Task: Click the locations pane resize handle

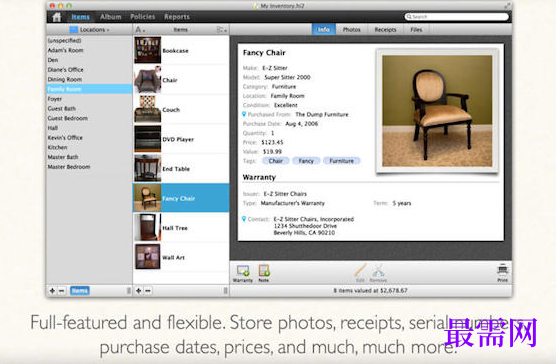Action: tap(129, 291)
